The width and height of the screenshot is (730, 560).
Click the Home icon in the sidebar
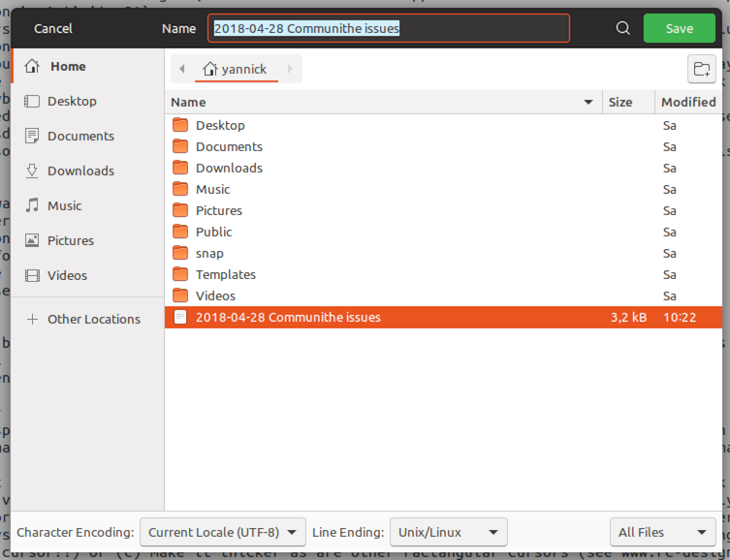coord(32,66)
